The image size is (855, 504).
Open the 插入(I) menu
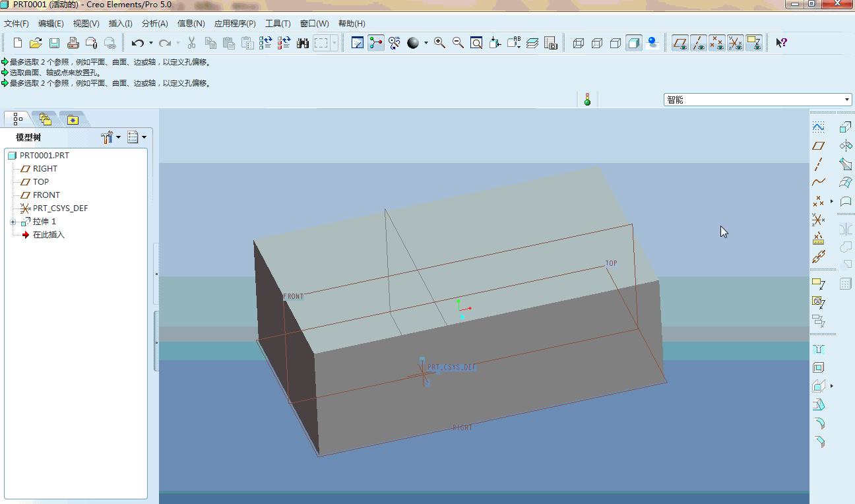point(120,24)
